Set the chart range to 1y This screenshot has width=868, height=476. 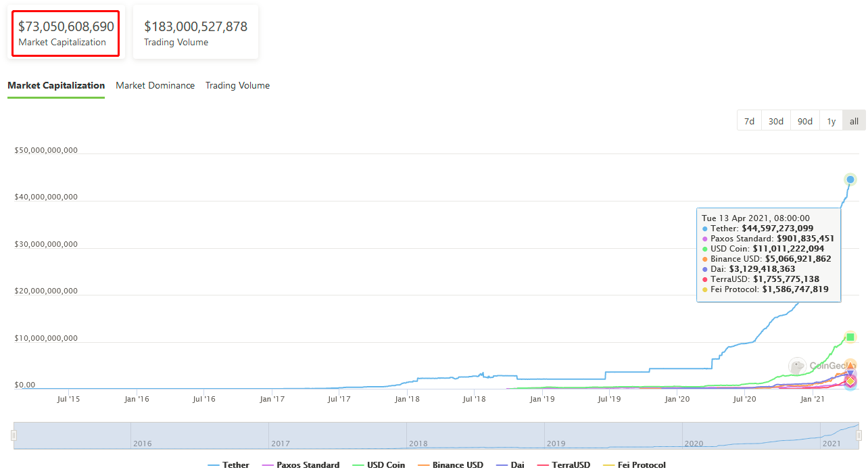[831, 121]
